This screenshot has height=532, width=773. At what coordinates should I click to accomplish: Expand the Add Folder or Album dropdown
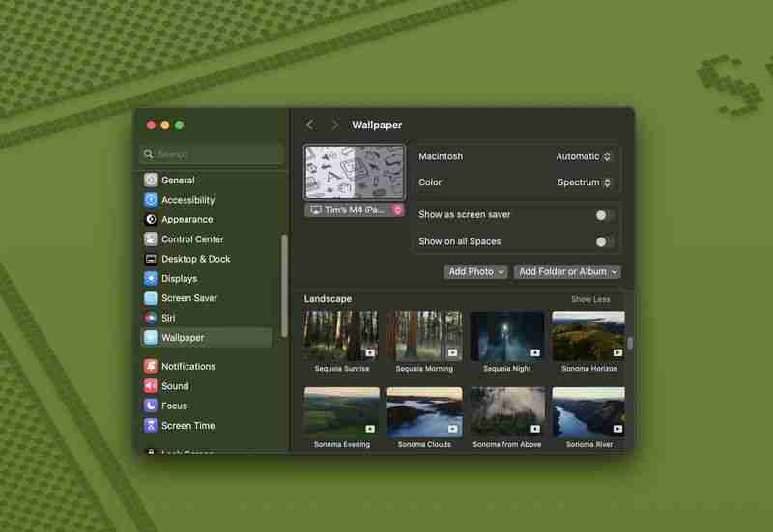567,272
